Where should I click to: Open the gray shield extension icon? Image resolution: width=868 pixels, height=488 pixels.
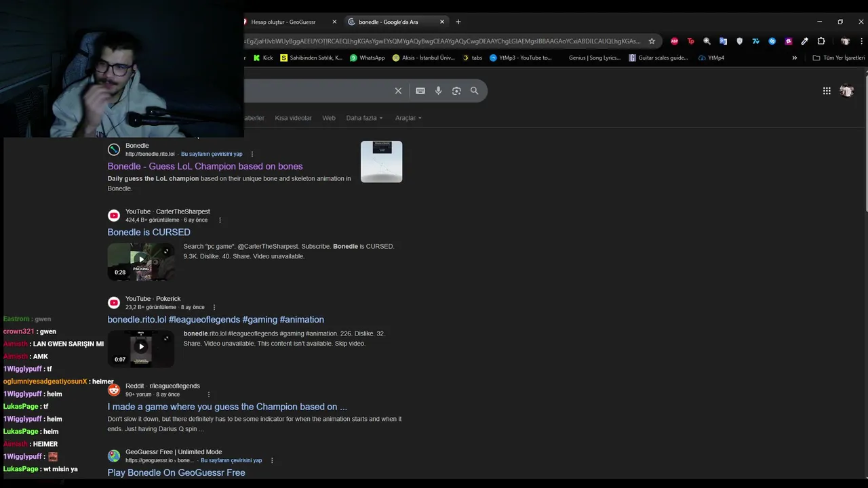pyautogui.click(x=739, y=41)
